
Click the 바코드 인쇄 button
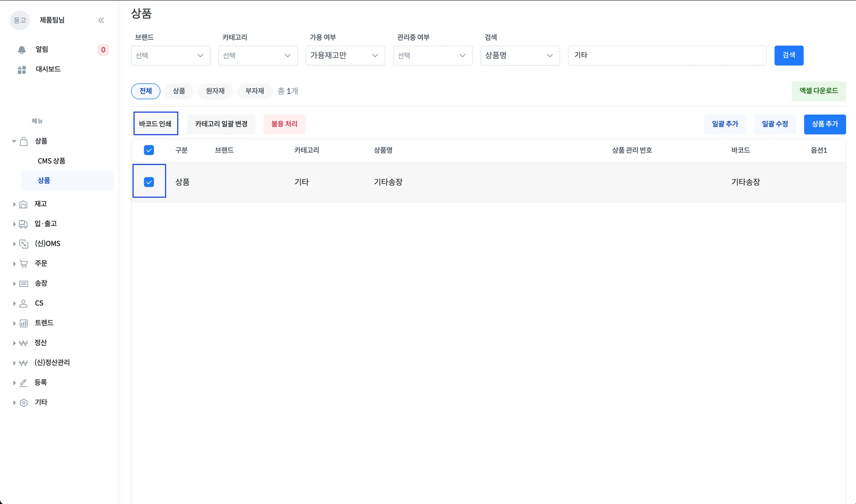155,124
